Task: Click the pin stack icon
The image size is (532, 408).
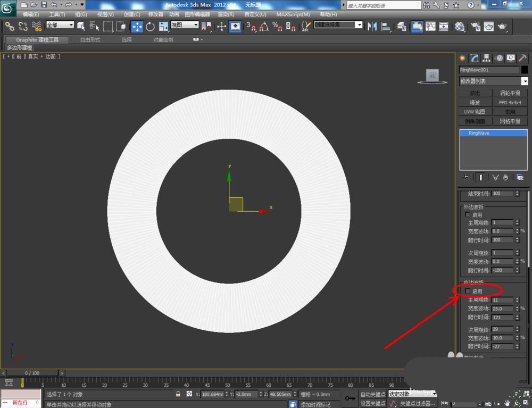Action: pyautogui.click(x=467, y=177)
